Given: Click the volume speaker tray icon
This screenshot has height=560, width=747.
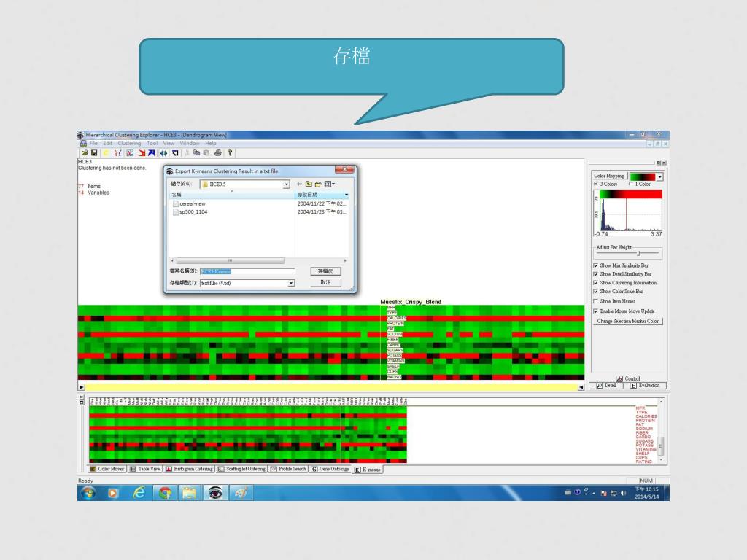Looking at the screenshot, I should [x=623, y=493].
